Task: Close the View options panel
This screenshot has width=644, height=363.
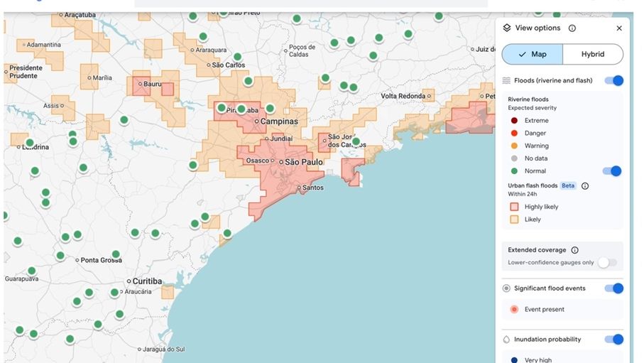Action: tap(619, 28)
